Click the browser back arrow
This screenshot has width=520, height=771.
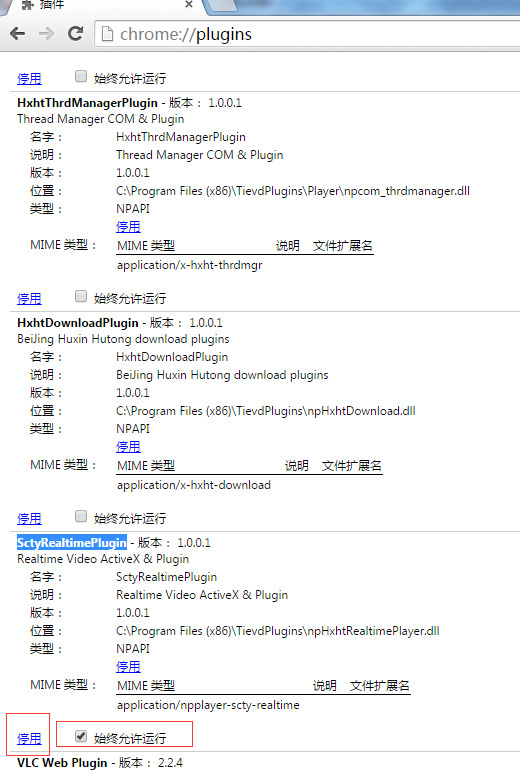pos(17,34)
